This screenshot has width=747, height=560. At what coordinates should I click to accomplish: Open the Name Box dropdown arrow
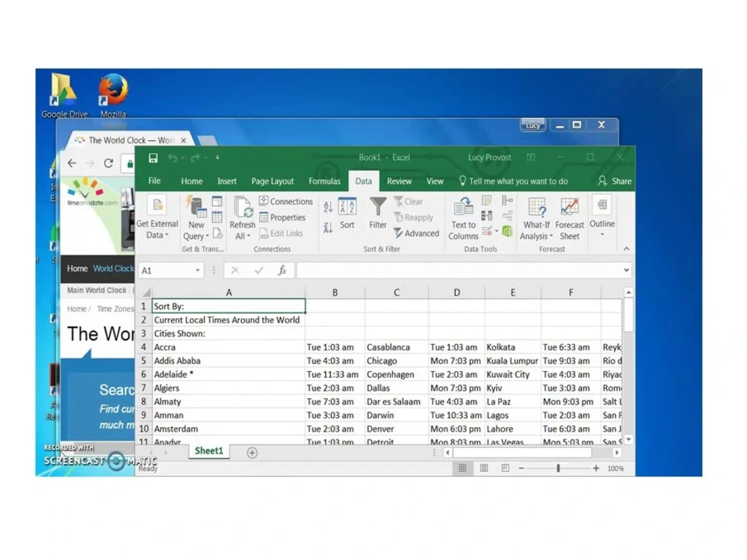point(197,270)
